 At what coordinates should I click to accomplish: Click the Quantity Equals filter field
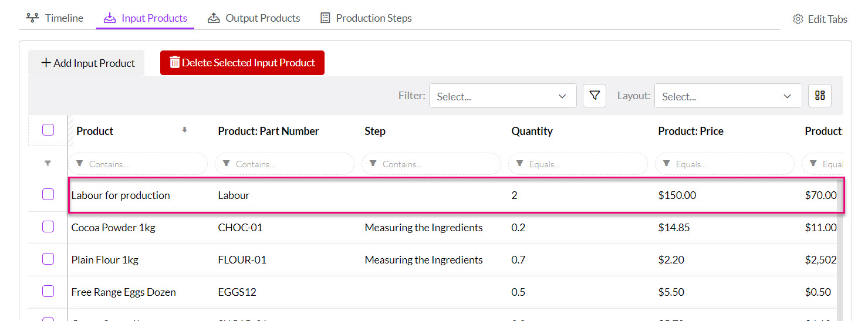(x=578, y=164)
